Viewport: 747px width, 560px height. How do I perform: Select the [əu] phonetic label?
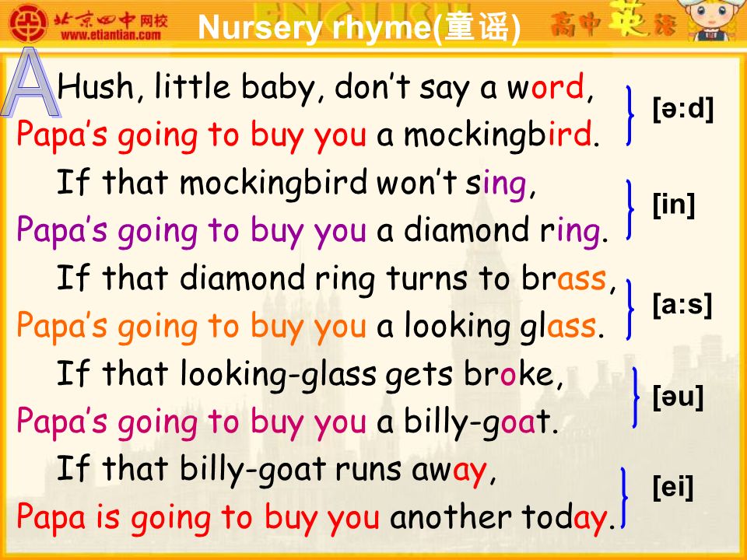[x=678, y=397]
